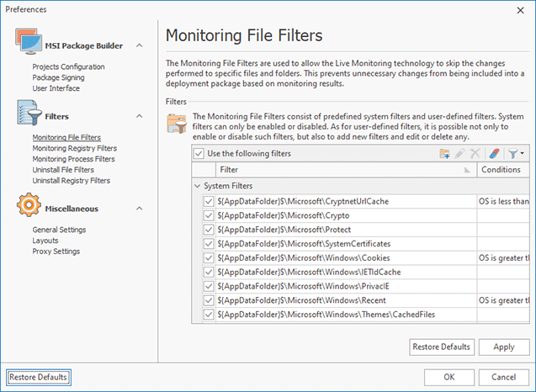Open Monitoring Registry Filters page

pyautogui.click(x=75, y=148)
